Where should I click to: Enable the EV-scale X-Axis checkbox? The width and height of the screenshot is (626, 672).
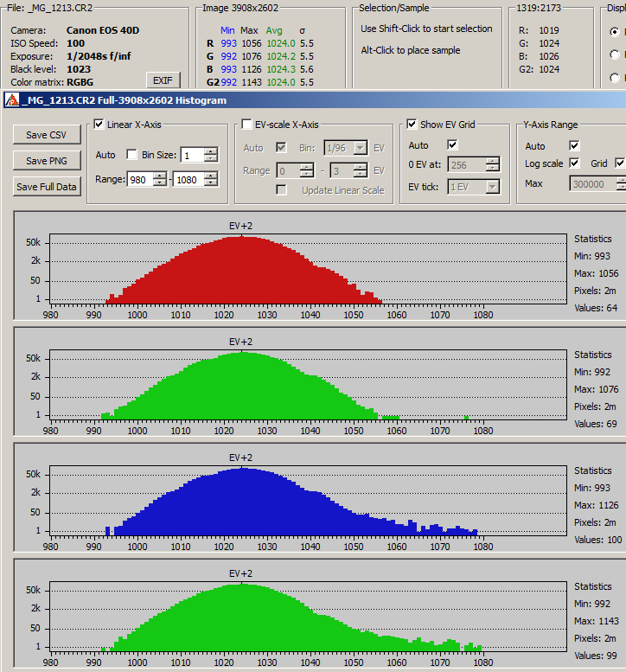point(247,125)
